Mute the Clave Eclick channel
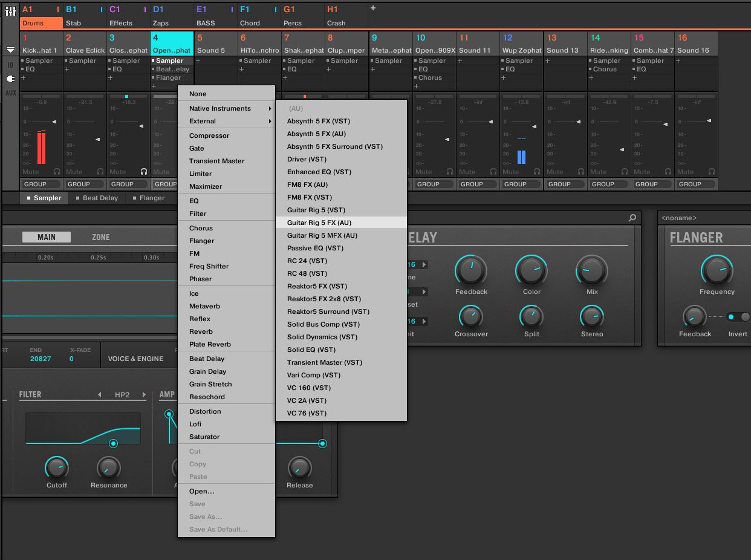This screenshot has width=751, height=560. point(74,172)
